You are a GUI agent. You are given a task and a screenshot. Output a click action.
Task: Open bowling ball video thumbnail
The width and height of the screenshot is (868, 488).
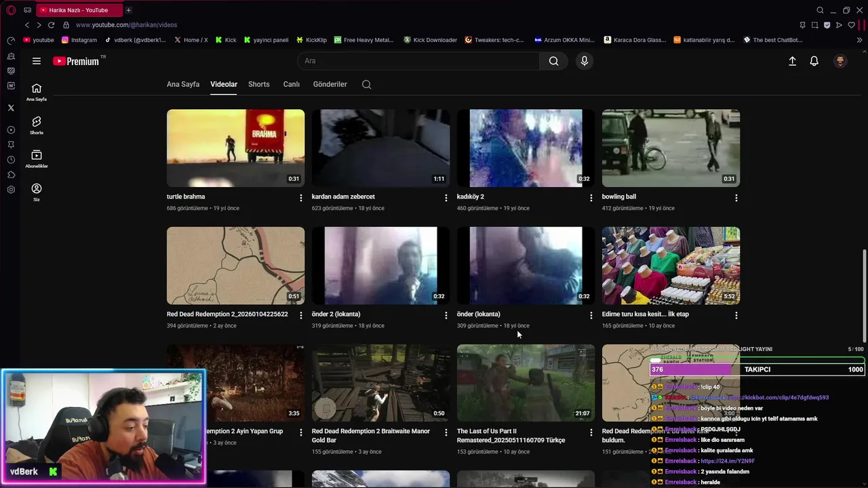[671, 148]
